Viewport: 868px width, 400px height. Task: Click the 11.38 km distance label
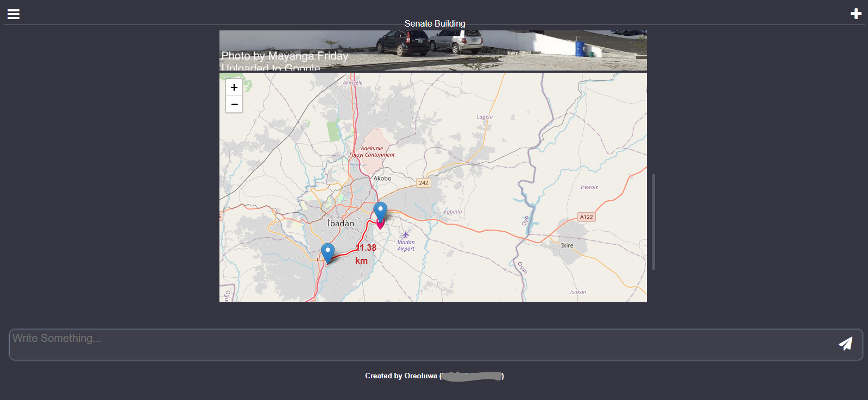[x=365, y=254]
